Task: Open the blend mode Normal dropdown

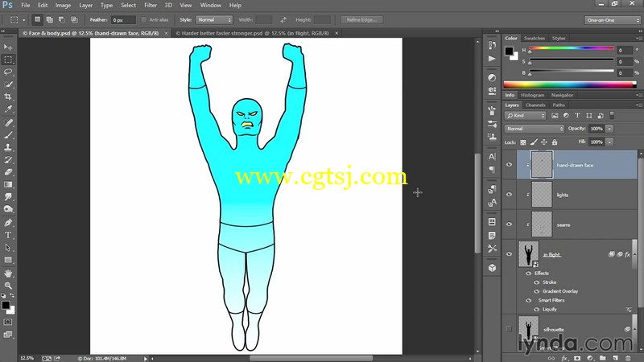Action: pyautogui.click(x=535, y=129)
